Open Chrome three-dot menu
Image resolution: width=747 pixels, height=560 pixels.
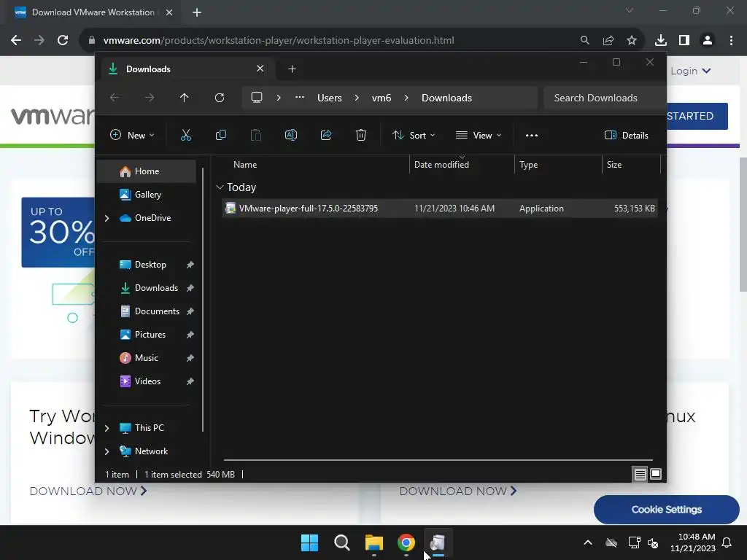pyautogui.click(x=731, y=41)
